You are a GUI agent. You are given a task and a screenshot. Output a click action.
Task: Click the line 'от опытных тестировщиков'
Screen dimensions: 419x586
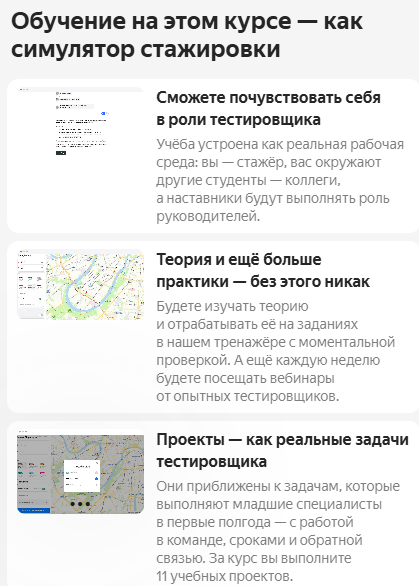pyautogui.click(x=247, y=396)
